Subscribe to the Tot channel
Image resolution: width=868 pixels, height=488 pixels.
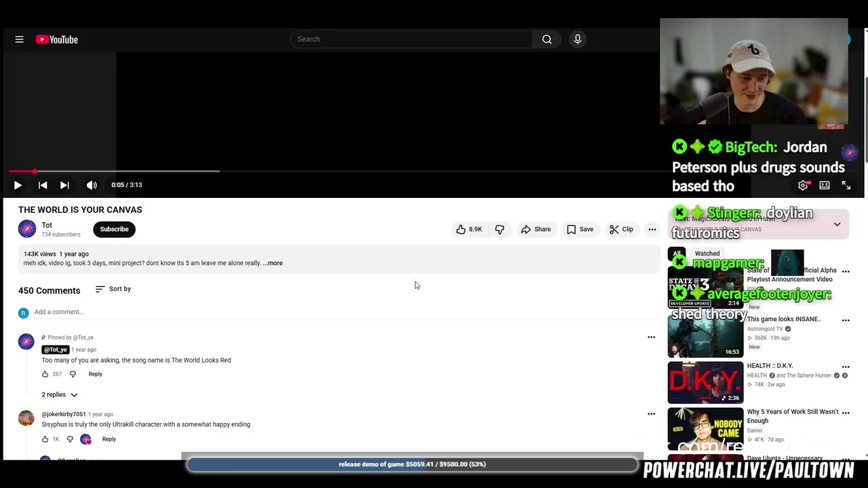click(x=114, y=229)
